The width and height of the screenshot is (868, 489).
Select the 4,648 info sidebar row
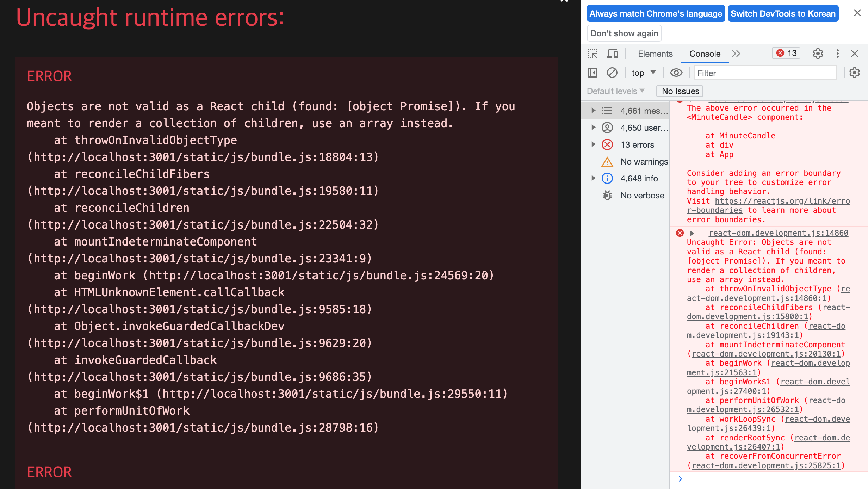click(x=626, y=179)
